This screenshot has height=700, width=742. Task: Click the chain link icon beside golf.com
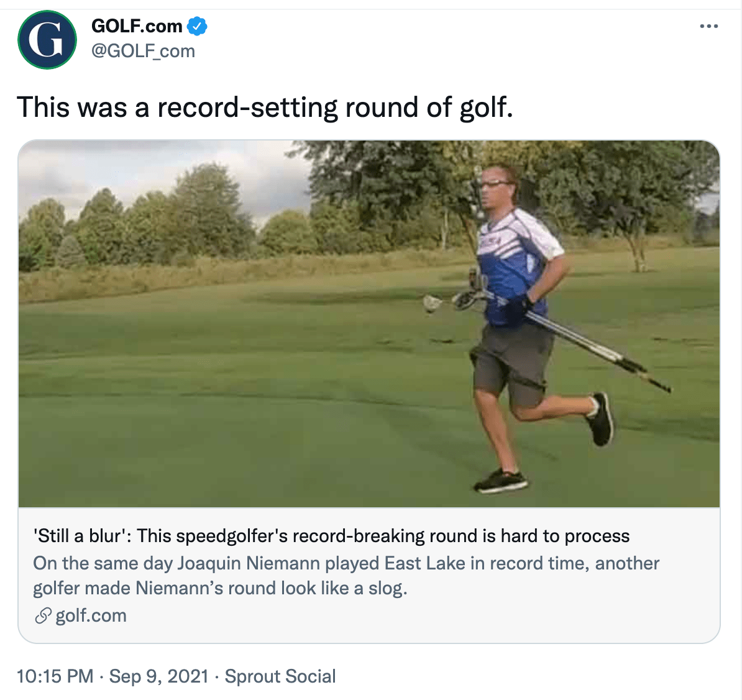42,616
